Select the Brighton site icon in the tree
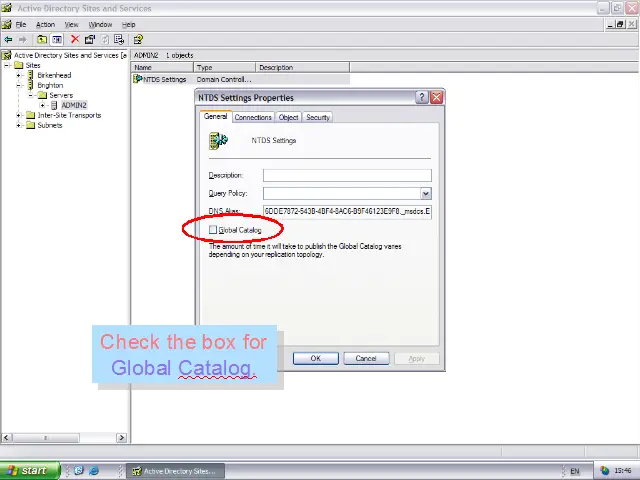Image resolution: width=640 pixels, height=480 pixels. tap(31, 85)
